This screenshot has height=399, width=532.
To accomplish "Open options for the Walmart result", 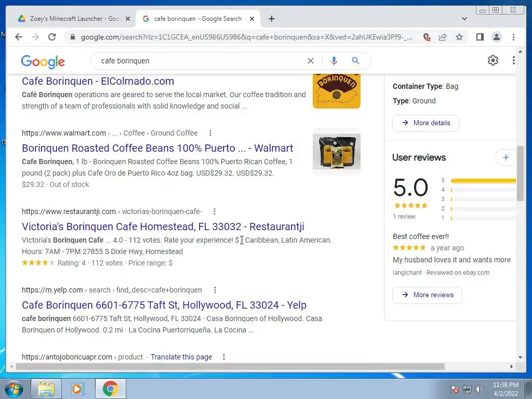I will [210, 133].
